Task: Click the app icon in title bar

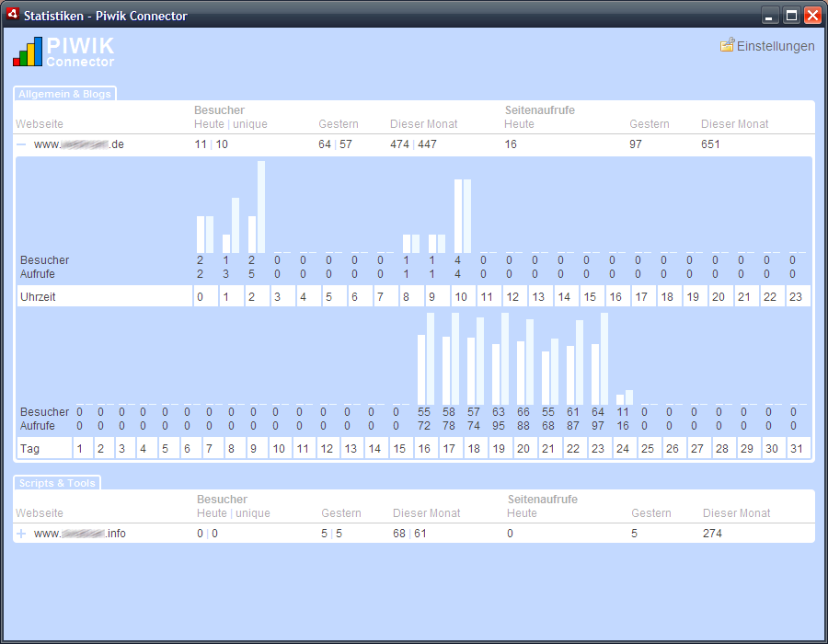Action: click(13, 15)
